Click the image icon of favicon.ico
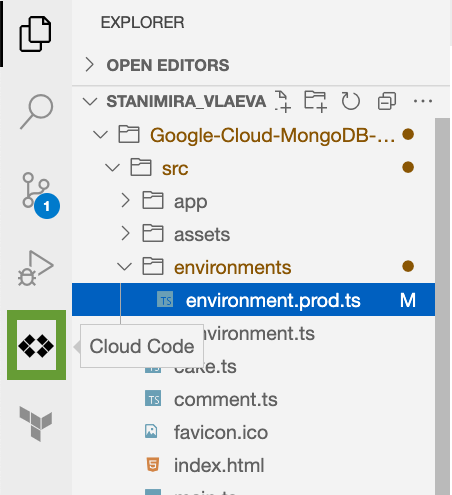Screen dimensions: 452x495 point(151,432)
